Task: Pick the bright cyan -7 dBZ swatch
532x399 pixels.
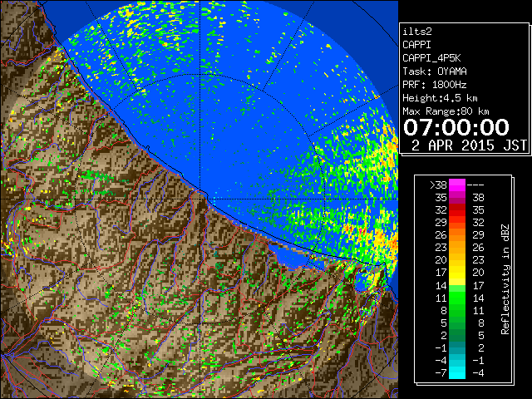Action: [x=457, y=372]
